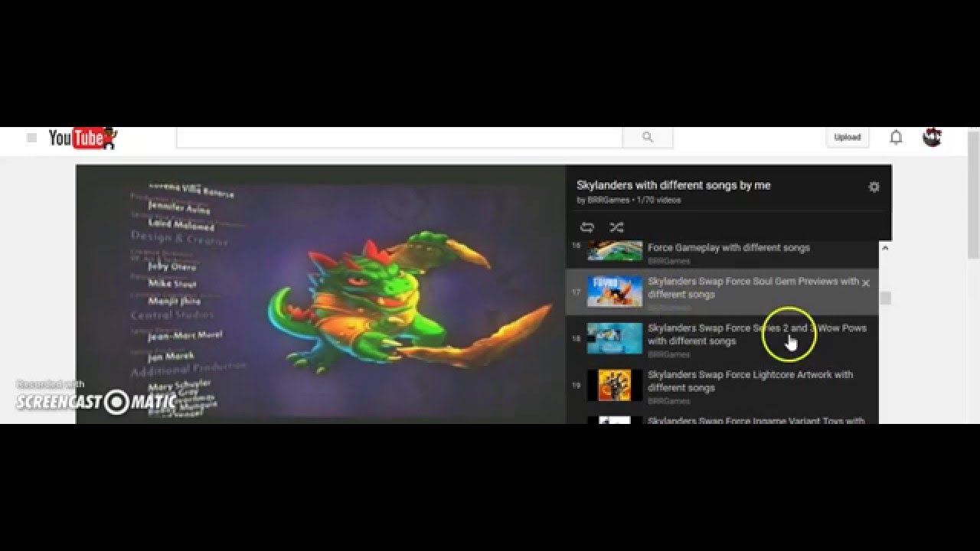
Task: Open Force Gameplay with different songs entry
Action: pos(722,254)
